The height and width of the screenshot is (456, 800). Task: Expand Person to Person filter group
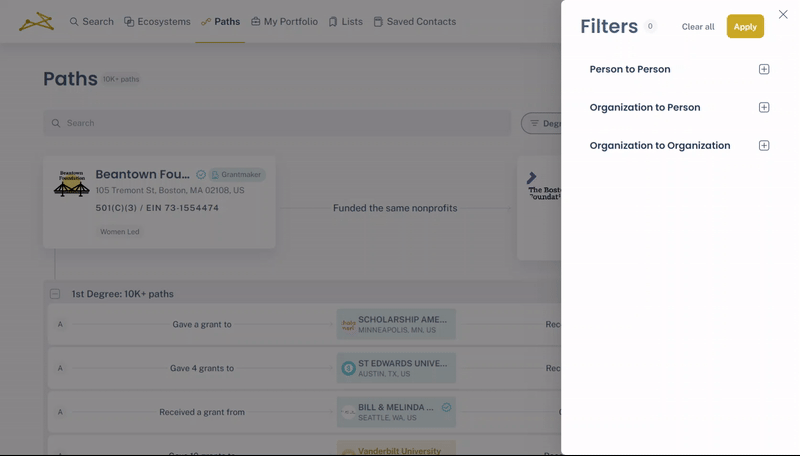click(764, 69)
